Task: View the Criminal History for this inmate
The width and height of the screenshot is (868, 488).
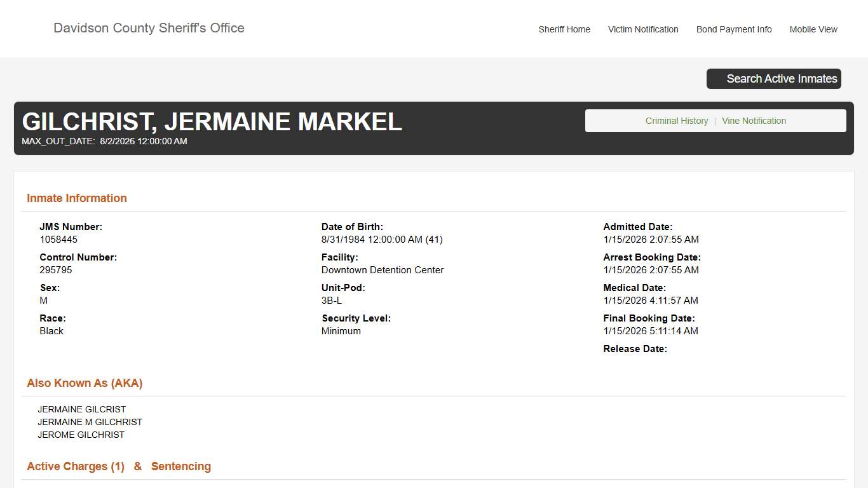Action: pyautogui.click(x=676, y=121)
